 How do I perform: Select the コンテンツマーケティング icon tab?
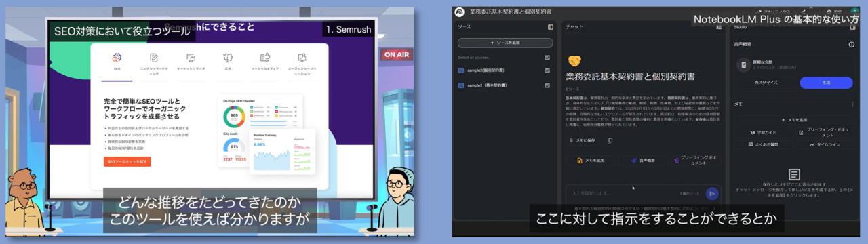(154, 58)
